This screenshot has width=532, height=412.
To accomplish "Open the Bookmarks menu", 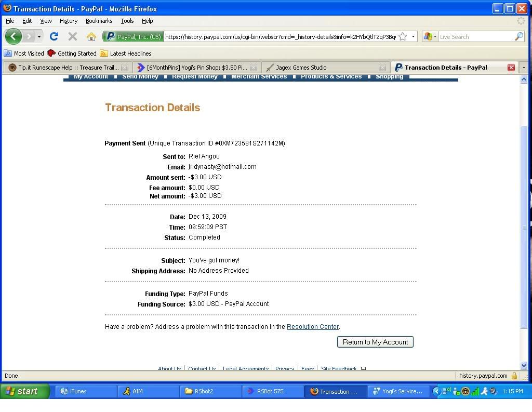I will click(x=99, y=21).
